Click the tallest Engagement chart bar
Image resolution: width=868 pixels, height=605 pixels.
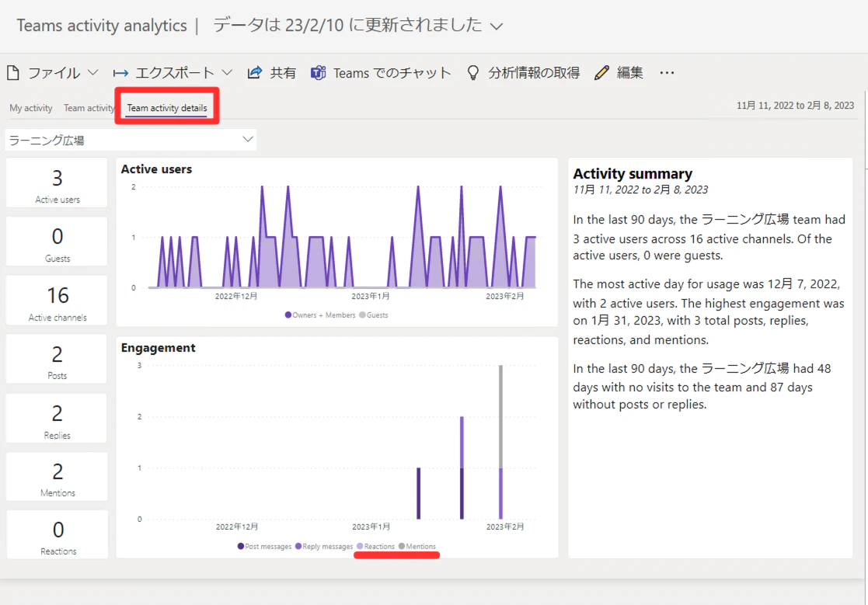coord(501,442)
